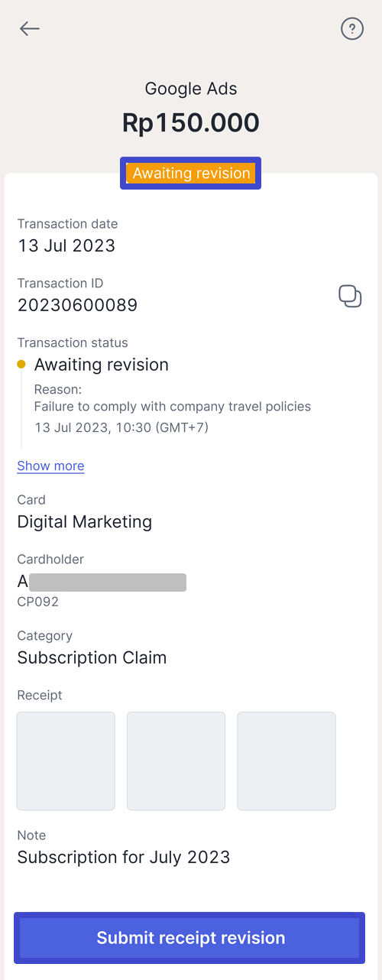Tap the redacted cardholder name

click(102, 582)
